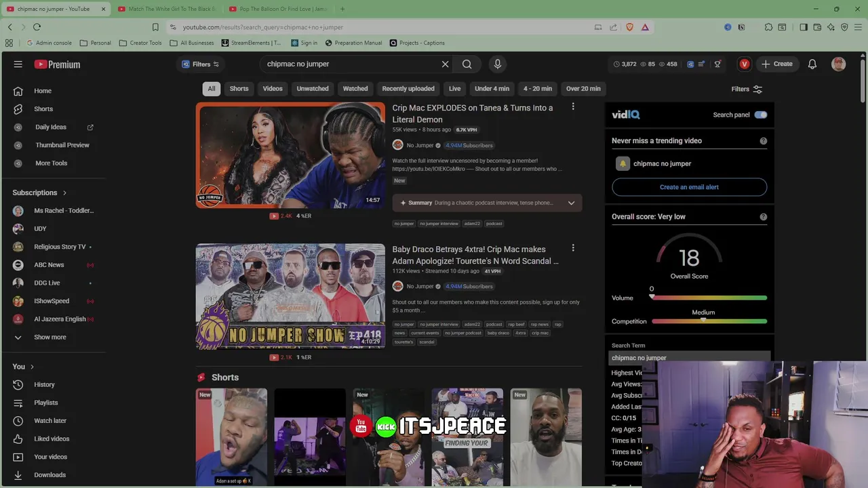Clear the search box with the X icon
Viewport: 868px width, 488px height.
445,64
